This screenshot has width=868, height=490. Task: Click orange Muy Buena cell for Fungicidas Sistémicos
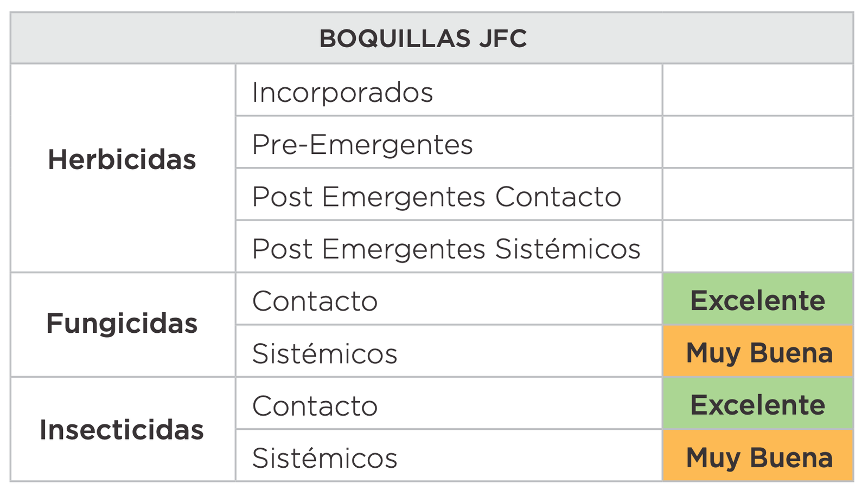(758, 352)
